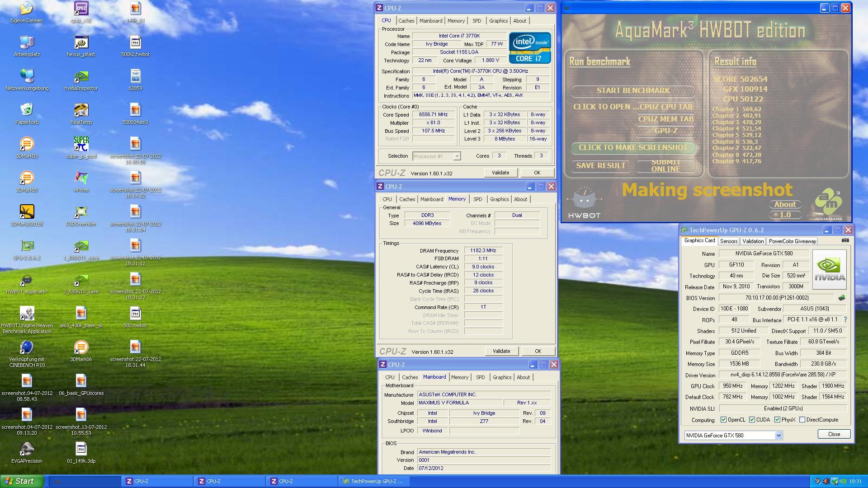Open CPUZ MEM TAB link in AquaMark
Screen dimensions: 868x488
tap(665, 119)
